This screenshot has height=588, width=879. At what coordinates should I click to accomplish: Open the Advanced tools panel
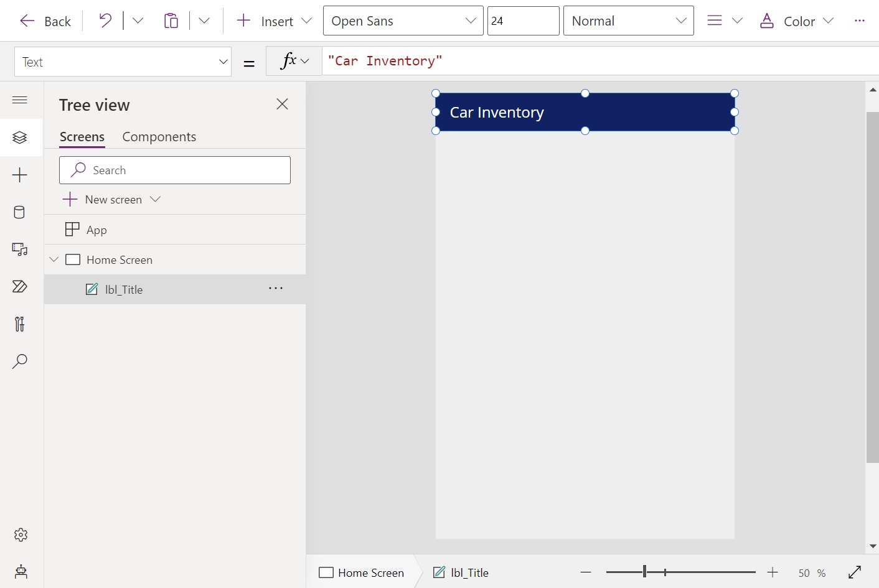[x=19, y=324]
